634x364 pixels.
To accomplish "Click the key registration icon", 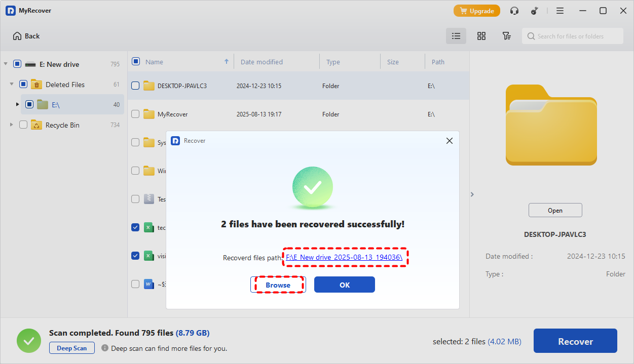I will [x=534, y=11].
